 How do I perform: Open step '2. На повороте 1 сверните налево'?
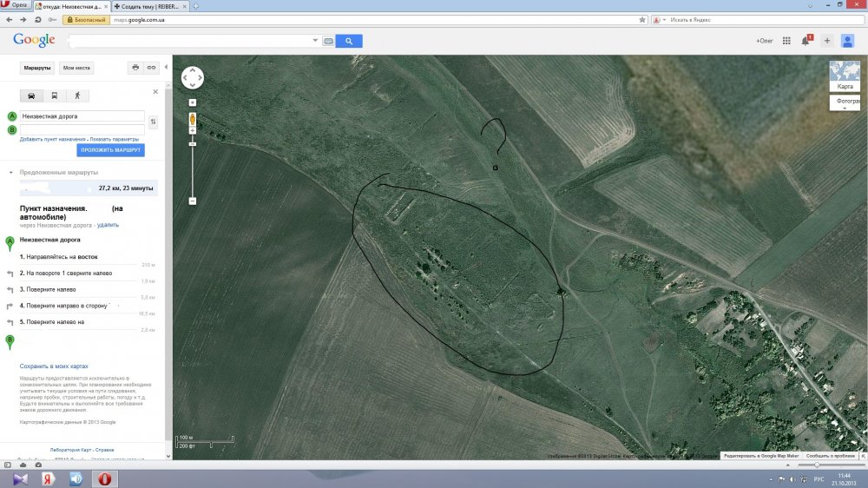click(66, 273)
